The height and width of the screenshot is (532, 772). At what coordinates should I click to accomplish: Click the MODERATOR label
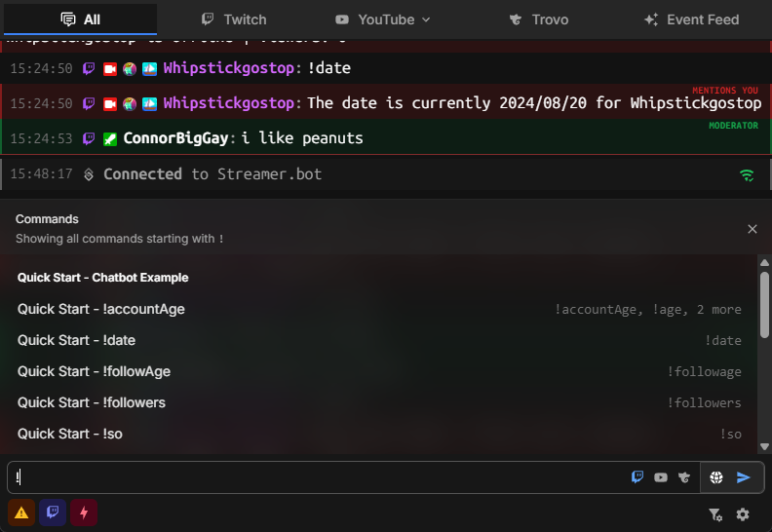[x=734, y=126]
